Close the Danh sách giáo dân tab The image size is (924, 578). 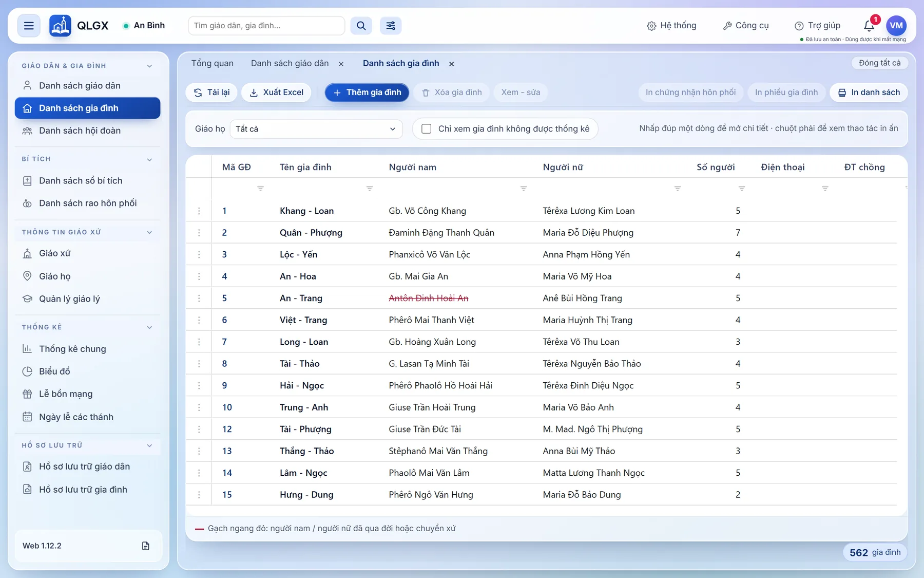pos(341,64)
